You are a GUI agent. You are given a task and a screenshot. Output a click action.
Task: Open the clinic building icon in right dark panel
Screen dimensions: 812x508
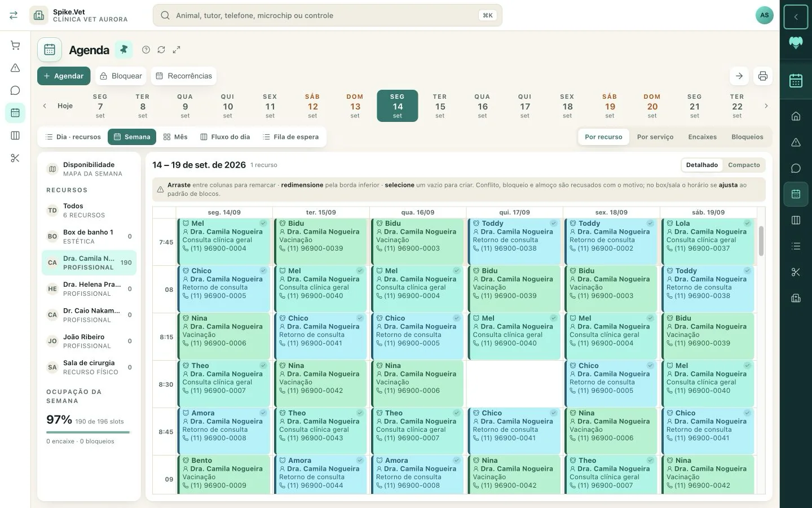796,298
